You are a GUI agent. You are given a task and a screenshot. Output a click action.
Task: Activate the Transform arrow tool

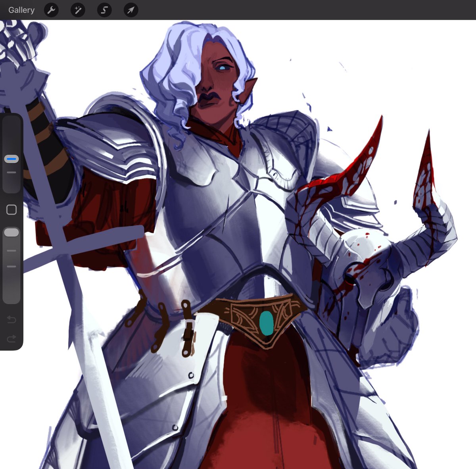(131, 10)
